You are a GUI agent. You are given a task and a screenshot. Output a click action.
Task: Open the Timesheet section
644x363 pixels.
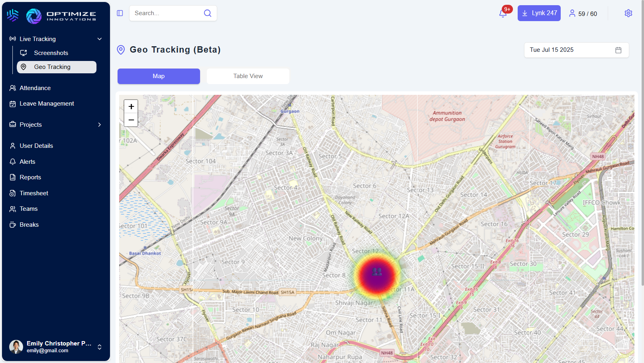[34, 193]
